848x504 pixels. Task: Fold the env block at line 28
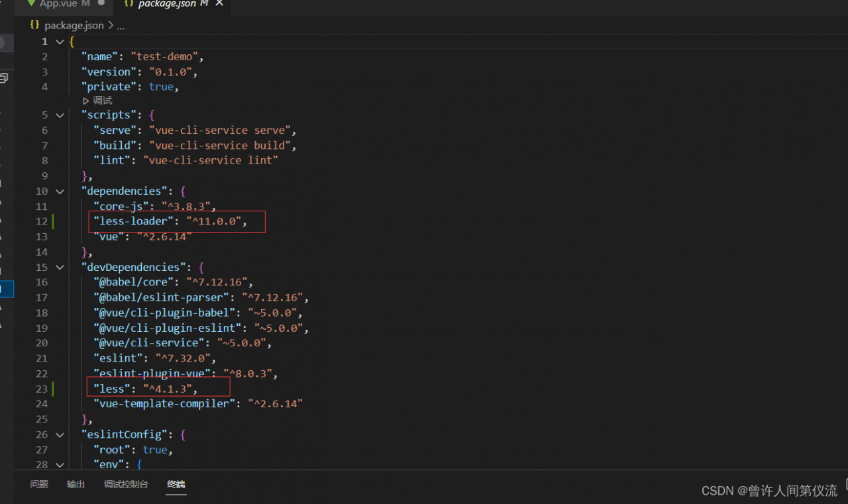tap(60, 465)
